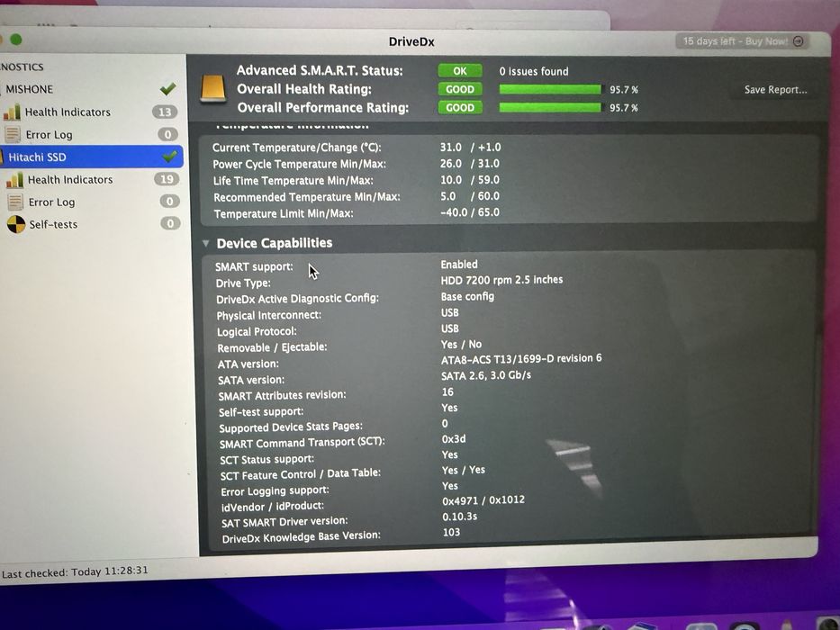This screenshot has height=630, width=840.
Task: Click the Overall Performance Rating progress bar
Action: 550,108
